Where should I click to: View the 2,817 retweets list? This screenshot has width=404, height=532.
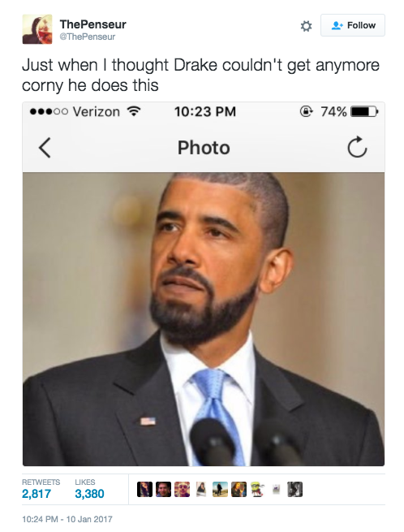(x=41, y=489)
